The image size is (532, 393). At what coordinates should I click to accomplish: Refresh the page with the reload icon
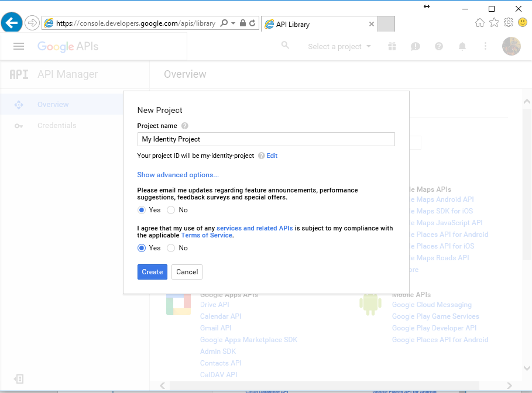pyautogui.click(x=252, y=23)
